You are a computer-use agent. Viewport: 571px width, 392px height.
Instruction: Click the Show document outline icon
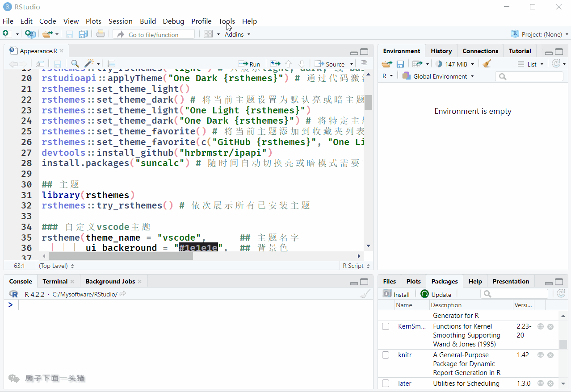tap(364, 64)
